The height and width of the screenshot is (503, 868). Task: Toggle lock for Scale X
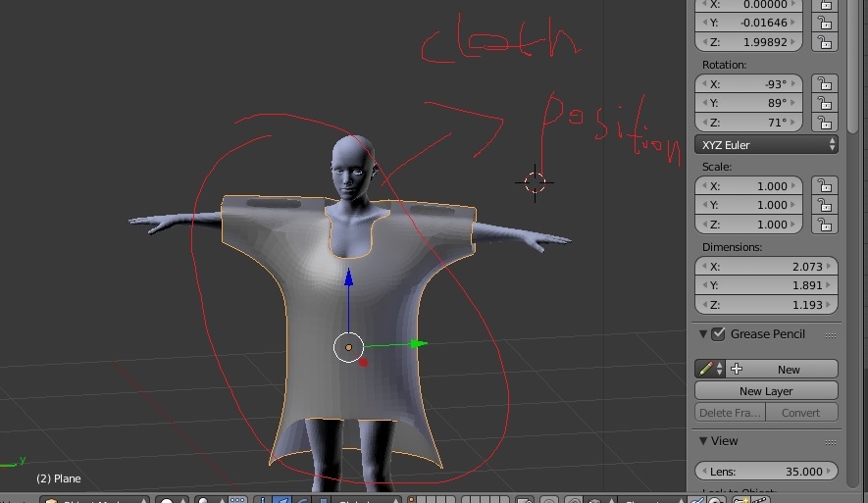(x=825, y=185)
